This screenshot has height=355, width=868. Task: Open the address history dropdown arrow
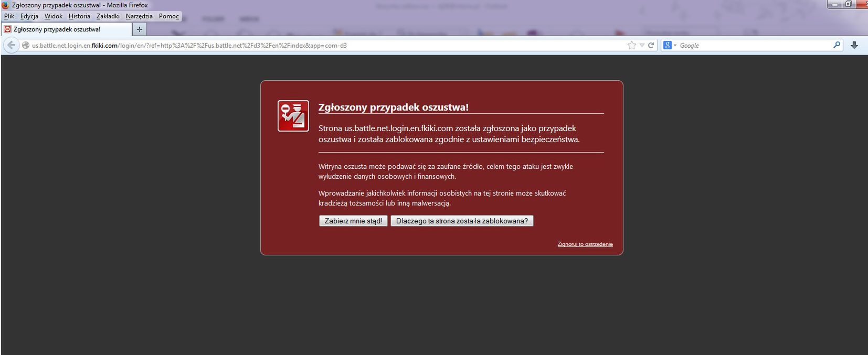642,46
